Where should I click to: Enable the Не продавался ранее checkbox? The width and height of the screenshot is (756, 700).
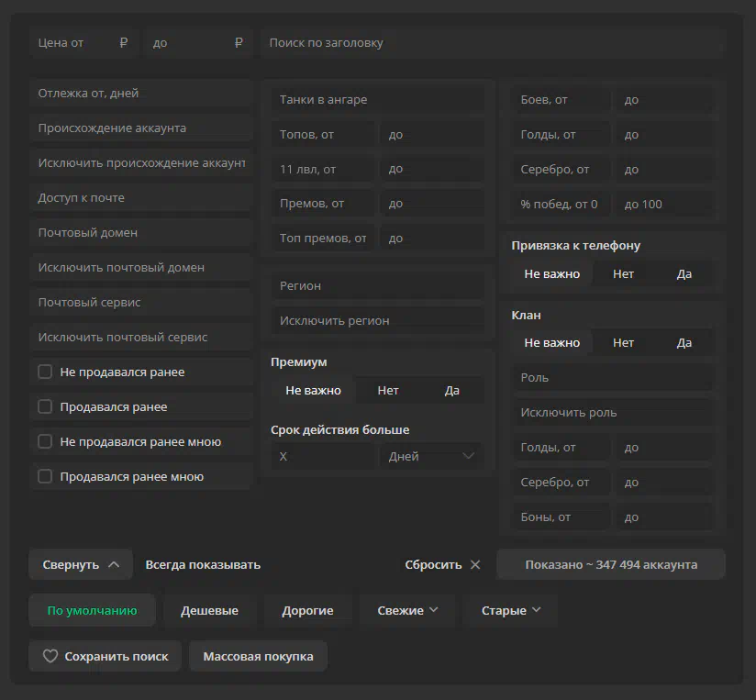(45, 372)
